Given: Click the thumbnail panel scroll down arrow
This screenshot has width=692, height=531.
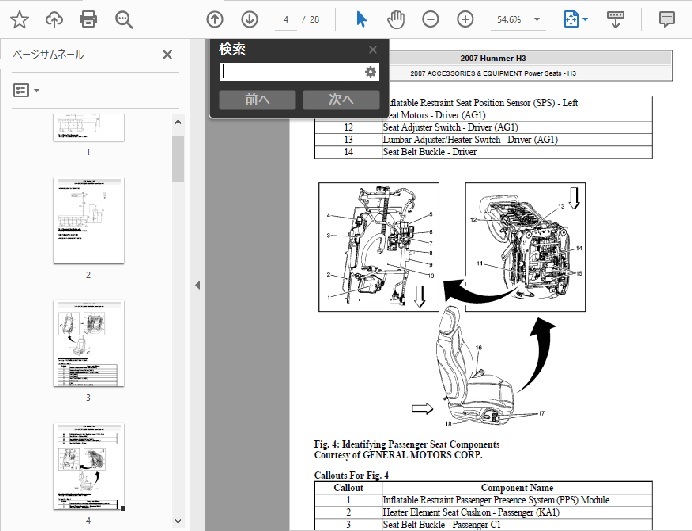Looking at the screenshot, I should [178, 521].
